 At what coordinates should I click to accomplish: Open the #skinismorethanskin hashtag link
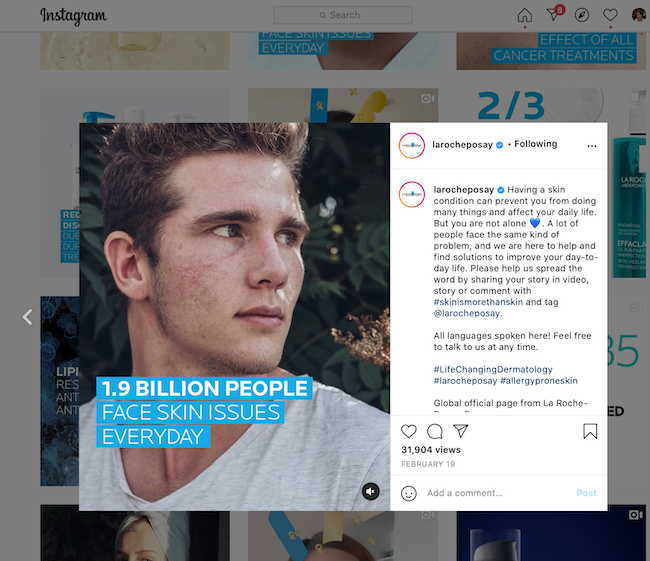pos(478,302)
